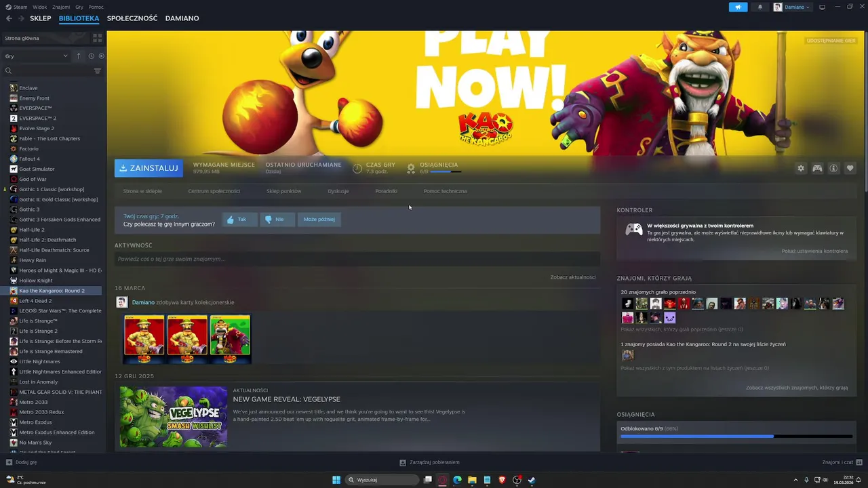Click the sort-ascending arrow in library sidebar

79,56
